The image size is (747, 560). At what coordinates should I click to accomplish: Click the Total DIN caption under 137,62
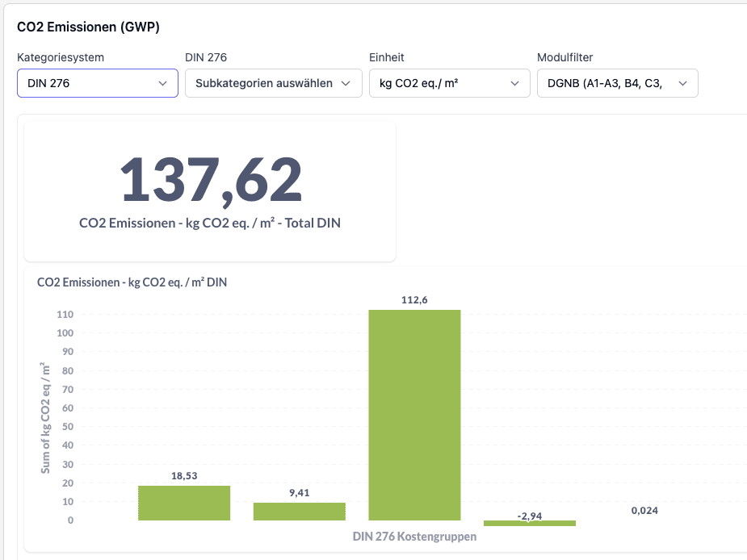pos(210,223)
